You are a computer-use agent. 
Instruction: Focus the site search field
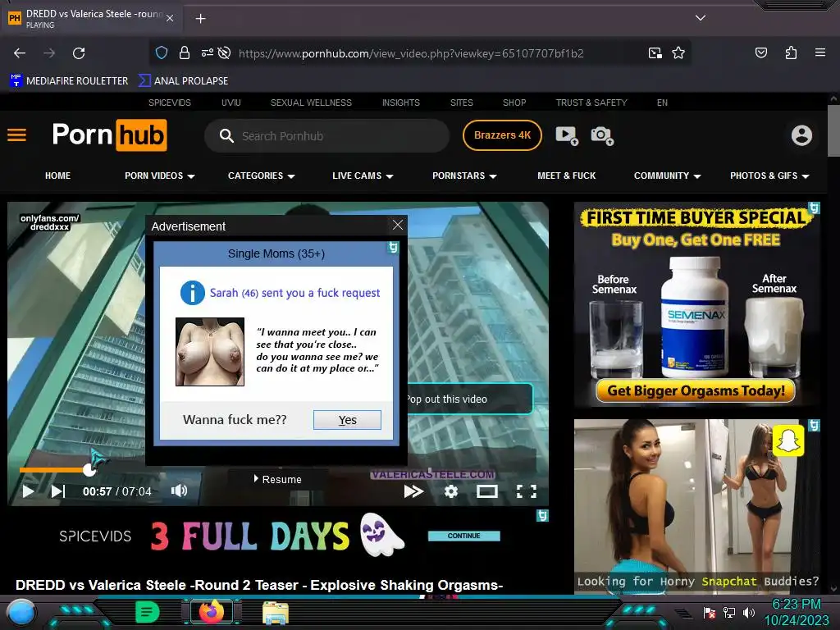(326, 136)
